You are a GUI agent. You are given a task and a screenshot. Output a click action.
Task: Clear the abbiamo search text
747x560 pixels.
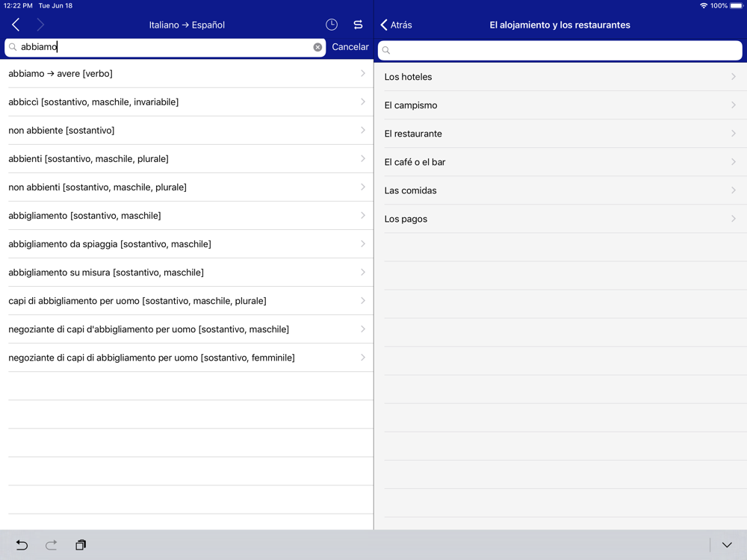pyautogui.click(x=317, y=47)
